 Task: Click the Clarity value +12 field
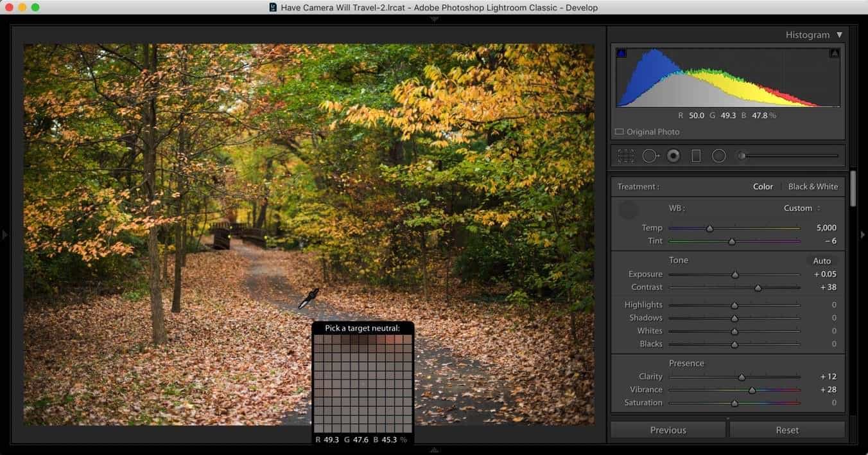(x=828, y=377)
